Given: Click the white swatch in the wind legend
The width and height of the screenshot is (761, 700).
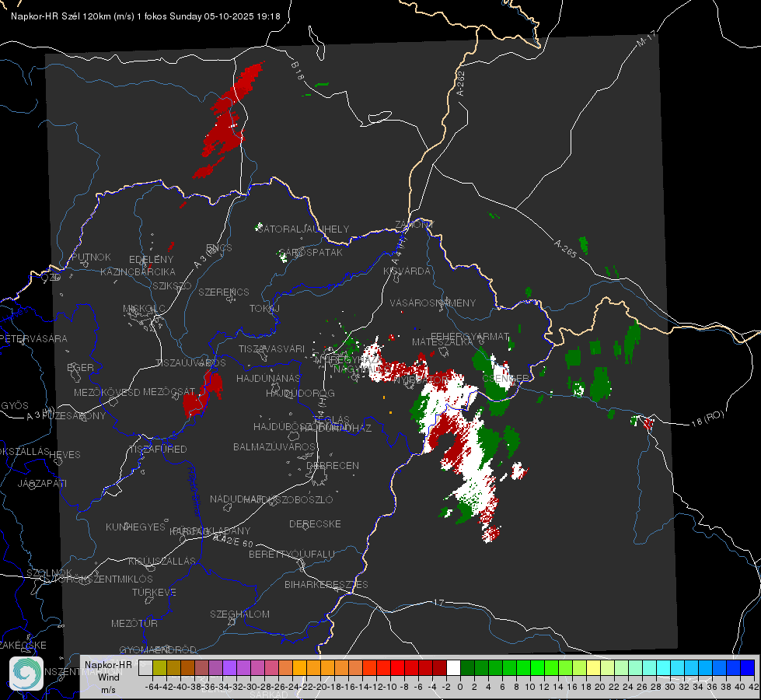Looking at the screenshot, I should pos(453,667).
